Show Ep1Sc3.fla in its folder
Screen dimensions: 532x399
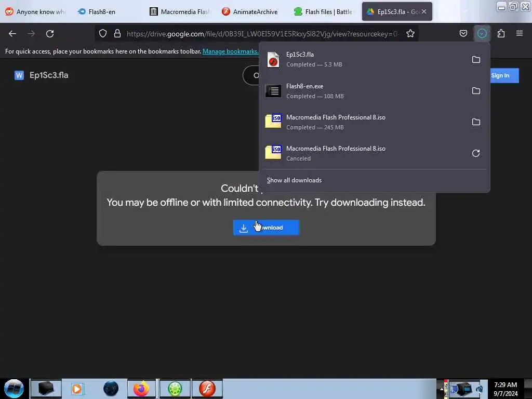point(476,60)
